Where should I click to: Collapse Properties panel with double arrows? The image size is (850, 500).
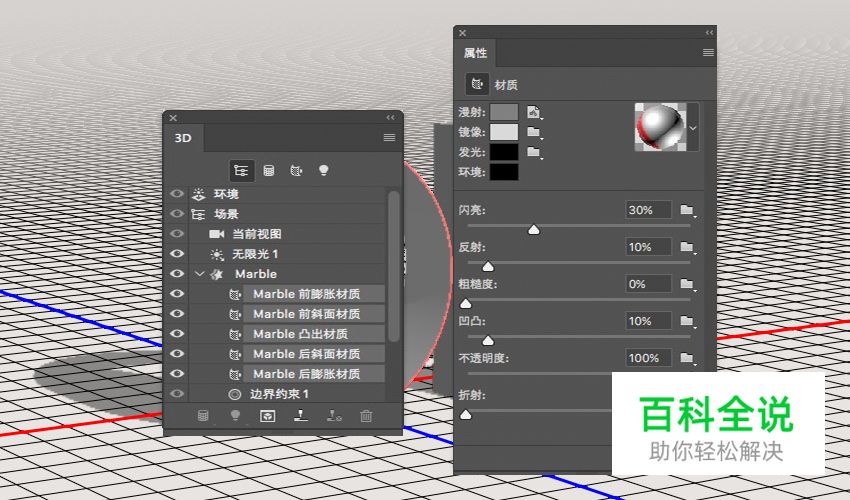click(x=709, y=33)
